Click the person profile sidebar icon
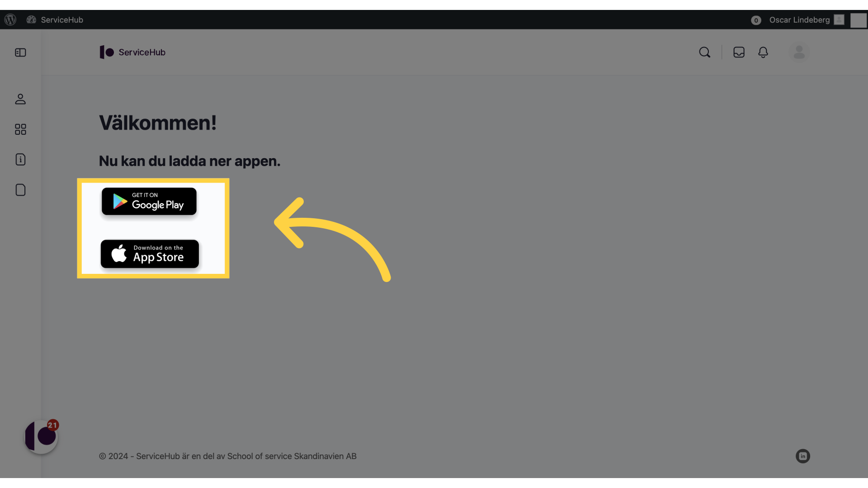Viewport: 868px width, 488px height. [x=20, y=99]
